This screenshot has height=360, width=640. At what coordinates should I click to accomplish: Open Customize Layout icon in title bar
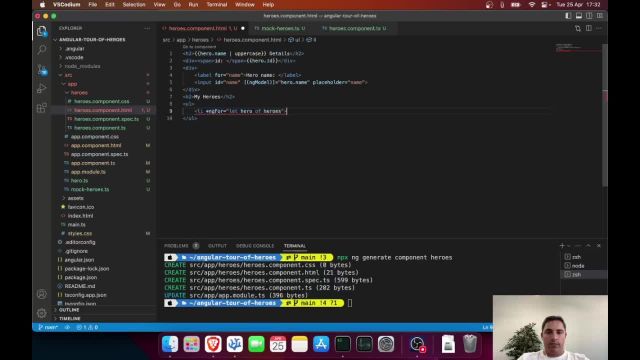(600, 16)
